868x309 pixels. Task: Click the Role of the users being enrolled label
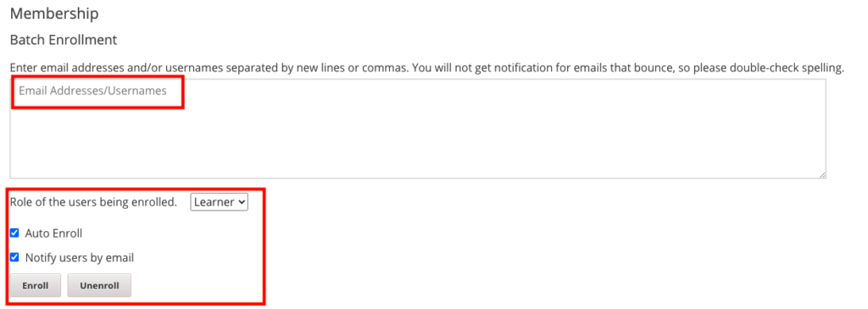coord(93,203)
